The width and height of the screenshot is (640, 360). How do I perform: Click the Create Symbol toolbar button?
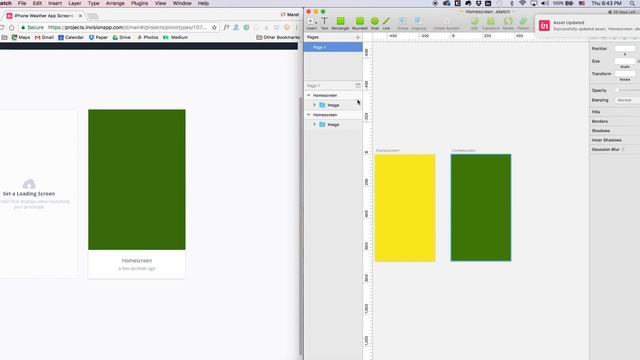click(446, 23)
